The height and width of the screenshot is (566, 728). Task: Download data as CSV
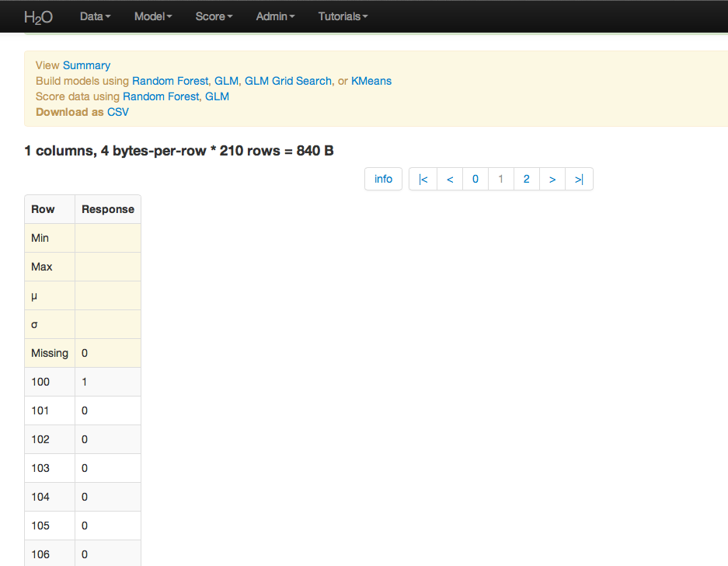118,112
